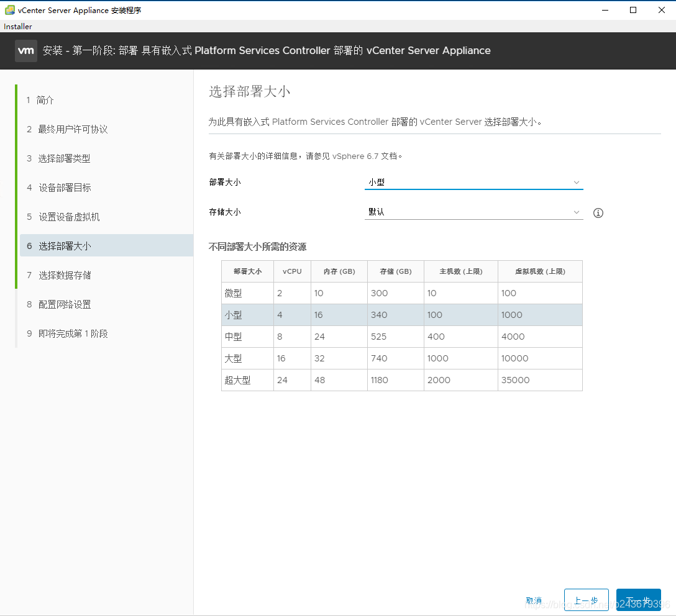Select step 6 选择部署大小

[x=106, y=245]
